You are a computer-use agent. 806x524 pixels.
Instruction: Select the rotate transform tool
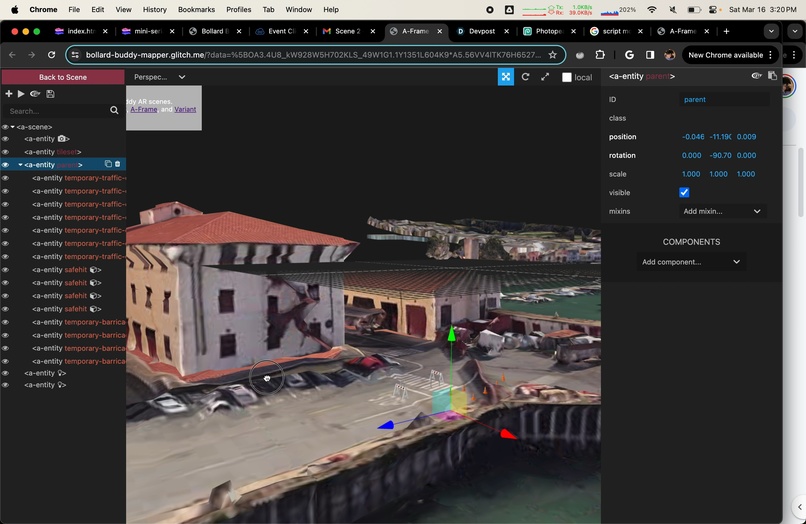pyautogui.click(x=525, y=77)
